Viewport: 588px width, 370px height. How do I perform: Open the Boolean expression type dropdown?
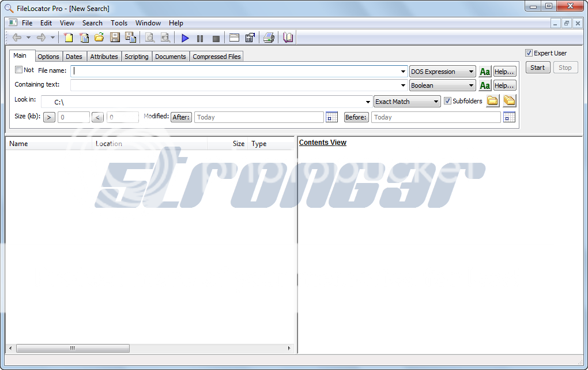pyautogui.click(x=443, y=85)
